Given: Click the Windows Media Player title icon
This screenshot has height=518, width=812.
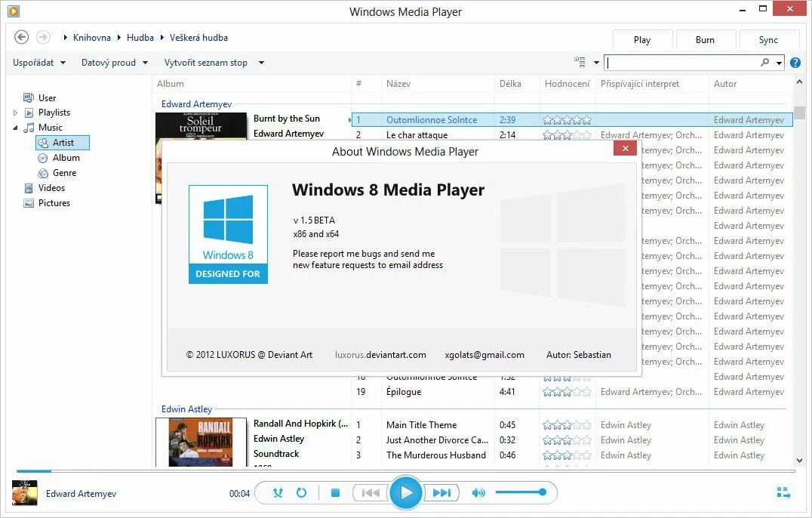Looking at the screenshot, I should coord(14,11).
